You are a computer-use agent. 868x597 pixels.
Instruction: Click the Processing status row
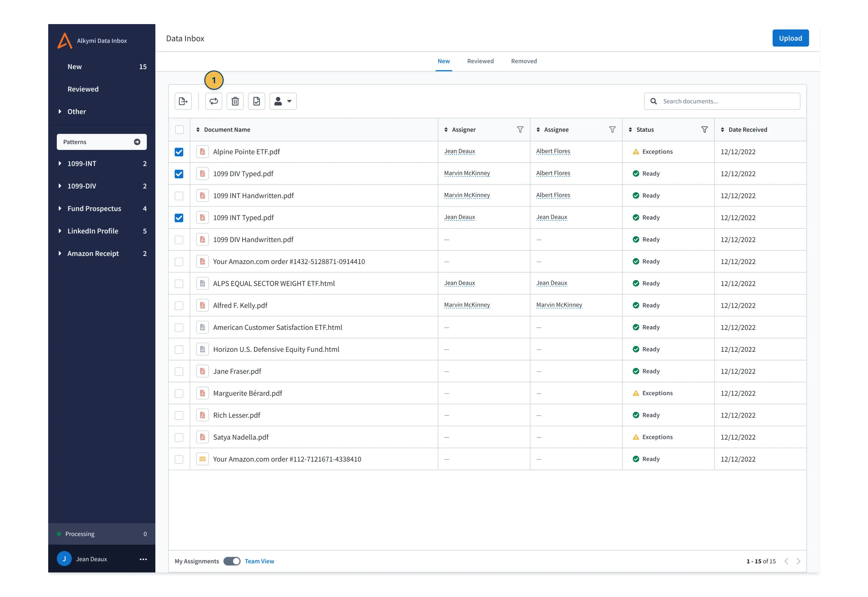(x=102, y=534)
